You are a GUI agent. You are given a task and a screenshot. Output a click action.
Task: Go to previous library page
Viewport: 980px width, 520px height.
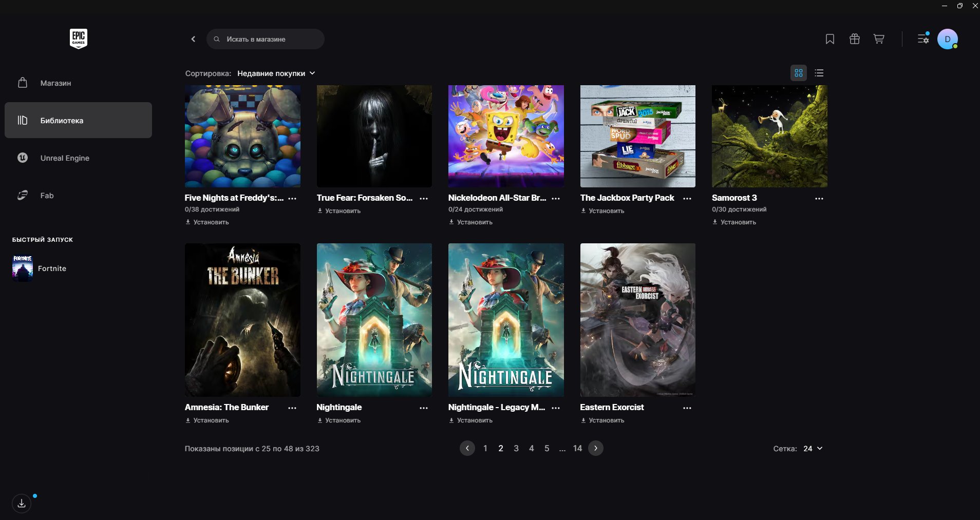click(467, 448)
